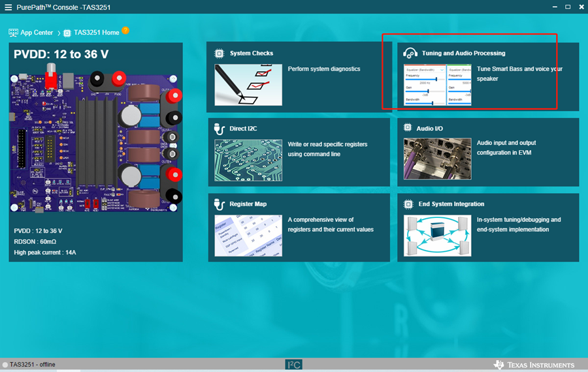Open the orange help question-mark icon

point(125,30)
